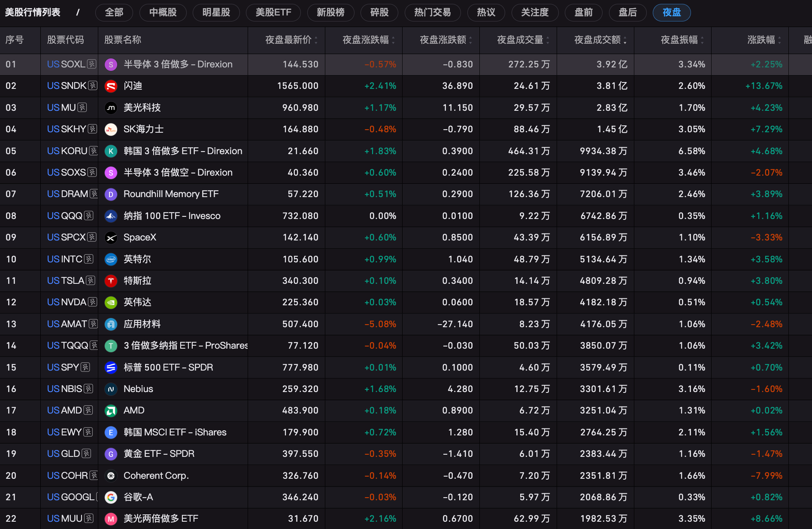The width and height of the screenshot is (812, 529).
Task: Open the US AMAT stock code link
Action: [x=67, y=324]
